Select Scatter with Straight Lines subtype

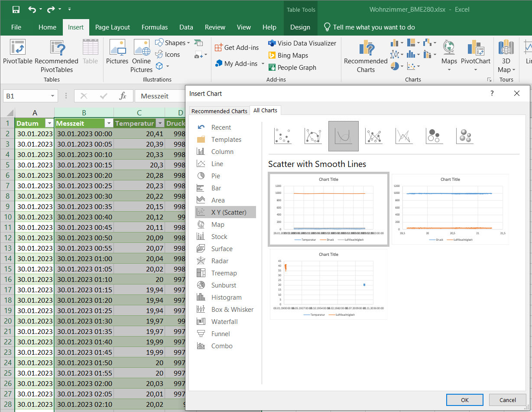point(404,136)
